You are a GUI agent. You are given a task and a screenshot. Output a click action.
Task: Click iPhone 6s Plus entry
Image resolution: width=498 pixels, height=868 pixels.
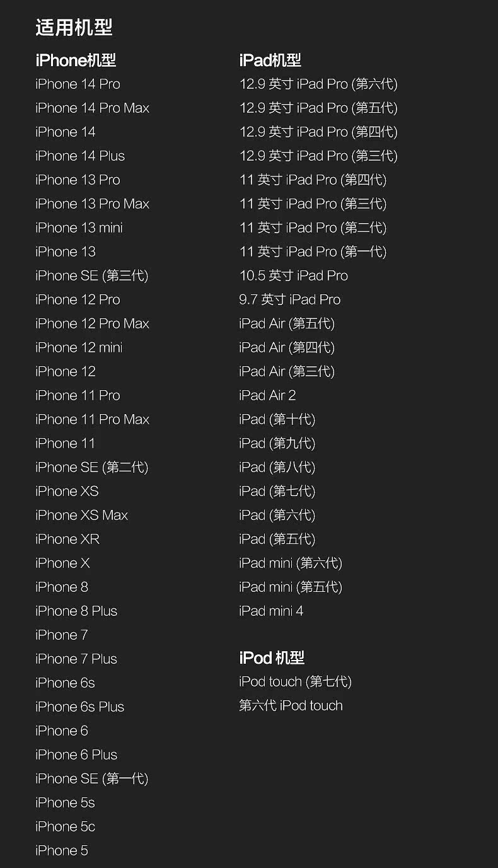click(79, 707)
